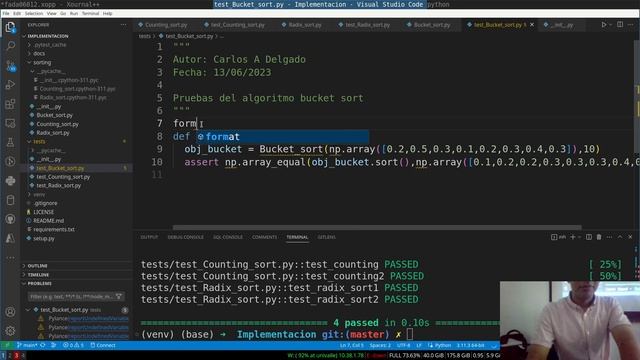The image size is (640, 360).
Task: Click the git branch indicator in status bar
Action: click(x=27, y=345)
